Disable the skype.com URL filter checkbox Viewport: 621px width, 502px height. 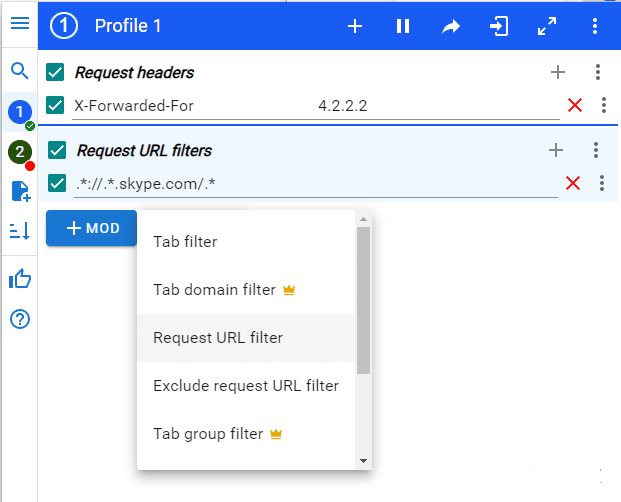coord(58,183)
